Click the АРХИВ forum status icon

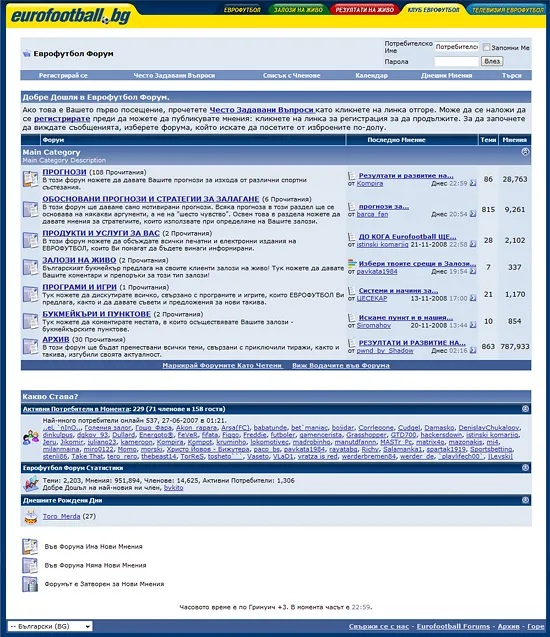[30, 347]
